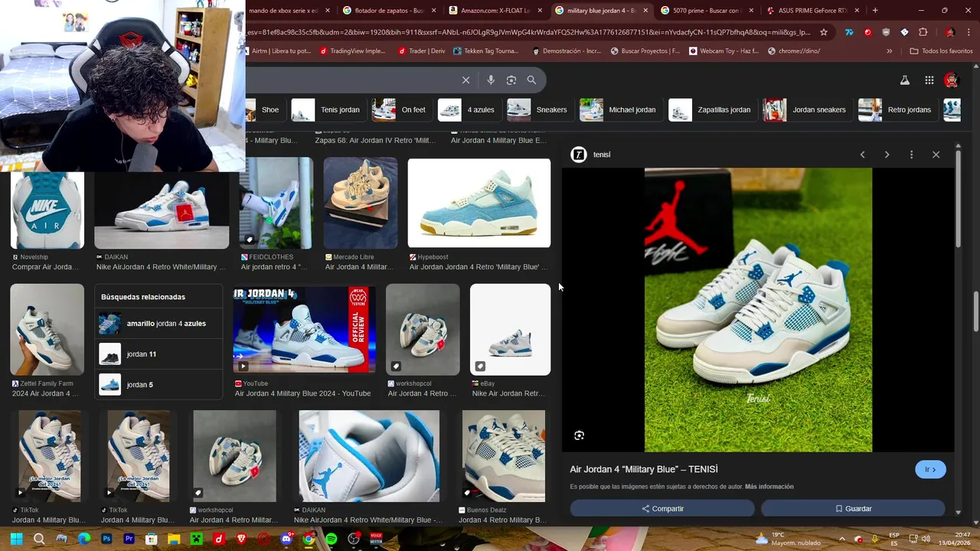Viewport: 980px width, 551px height.
Task: Click the Compartir share button
Action: (662, 509)
